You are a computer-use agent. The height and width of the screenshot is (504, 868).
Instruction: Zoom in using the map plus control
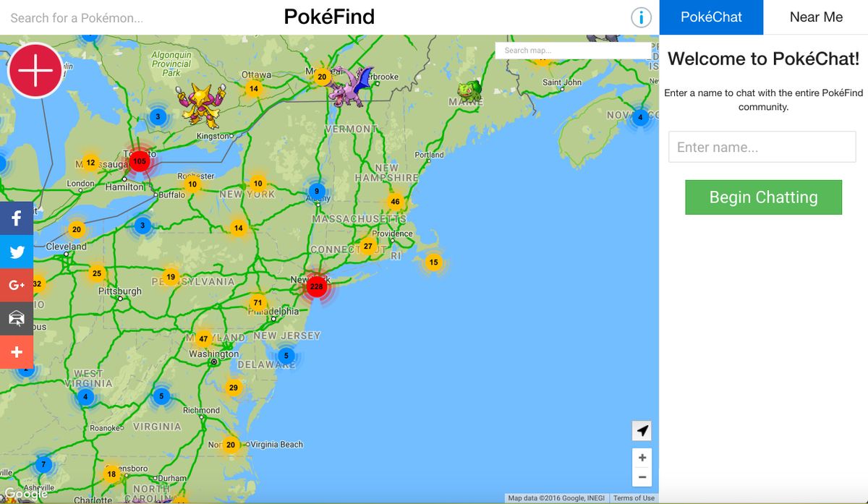[x=642, y=457]
